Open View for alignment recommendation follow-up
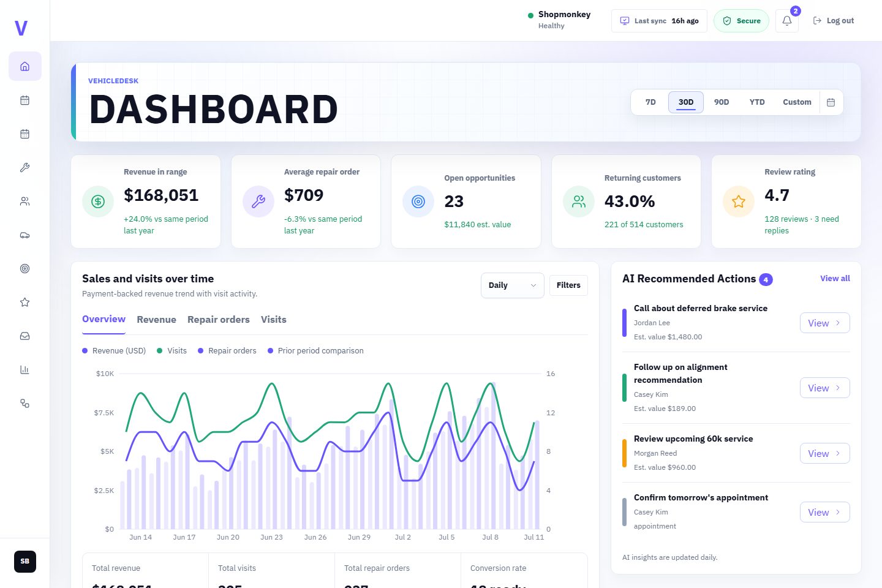This screenshot has height=588, width=882. (824, 388)
